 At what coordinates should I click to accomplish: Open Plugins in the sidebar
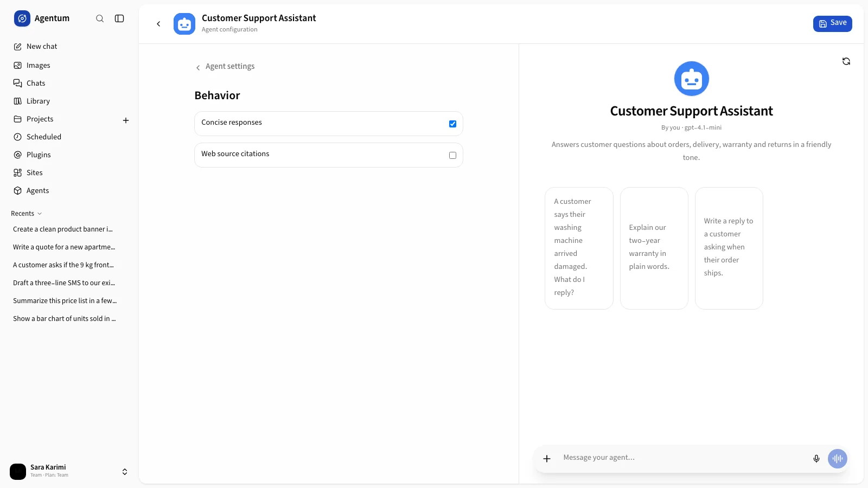pos(69,155)
